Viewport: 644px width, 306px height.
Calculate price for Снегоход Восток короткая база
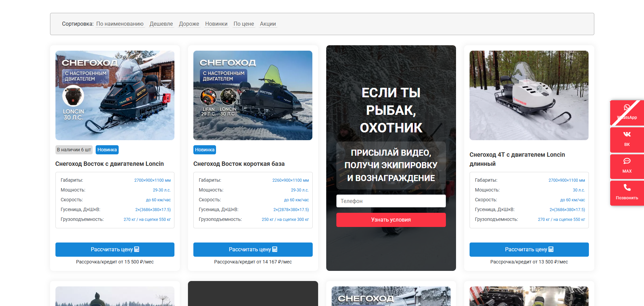click(253, 250)
